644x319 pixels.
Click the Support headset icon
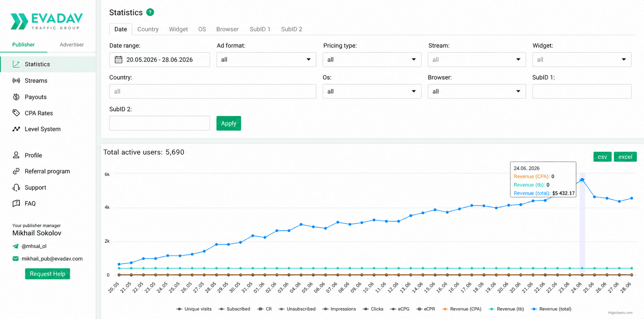point(16,187)
